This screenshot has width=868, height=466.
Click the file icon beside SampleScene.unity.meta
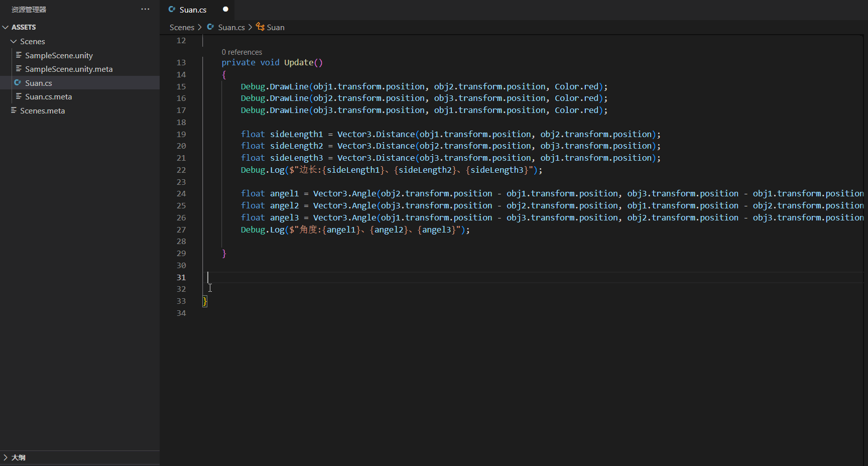(19, 68)
